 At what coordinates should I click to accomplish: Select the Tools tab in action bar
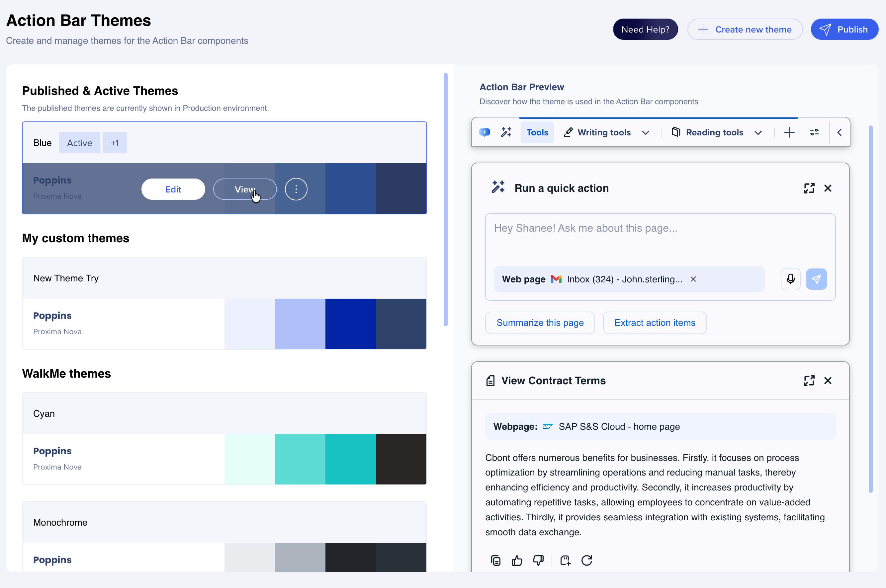tap(537, 132)
